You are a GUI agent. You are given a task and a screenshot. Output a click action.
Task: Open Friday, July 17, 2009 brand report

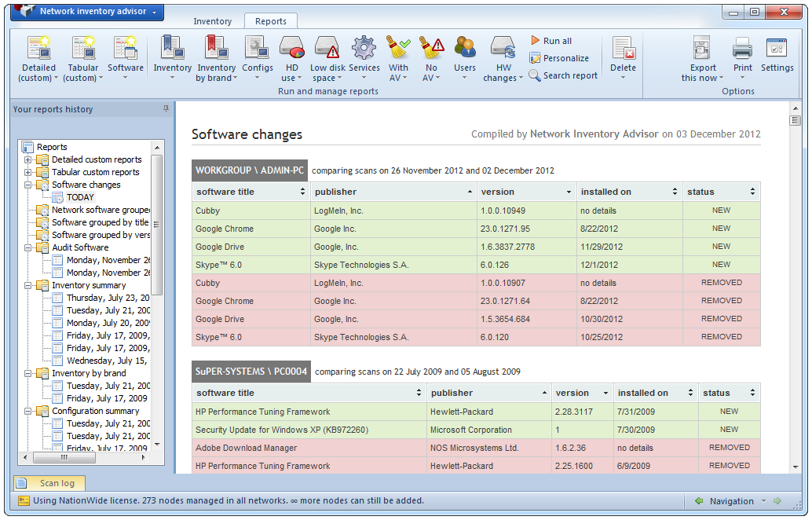[107, 398]
